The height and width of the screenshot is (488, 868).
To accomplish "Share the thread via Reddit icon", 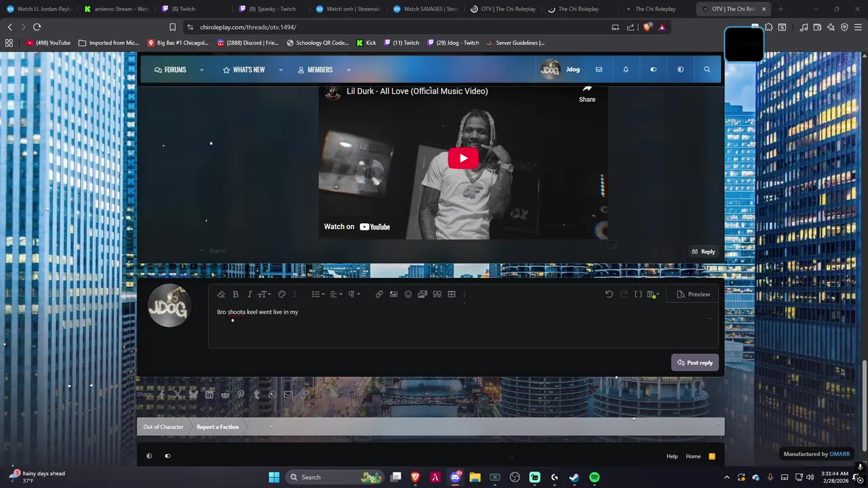I will [225, 394].
